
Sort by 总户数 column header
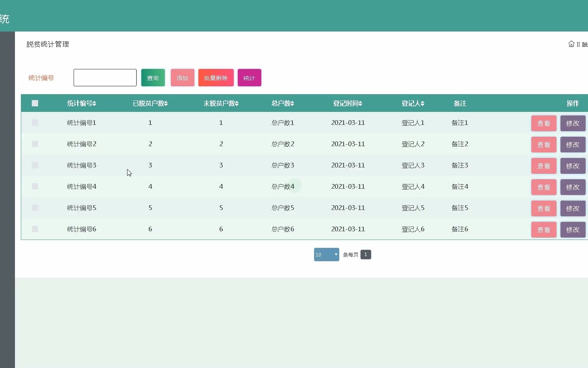tap(283, 103)
